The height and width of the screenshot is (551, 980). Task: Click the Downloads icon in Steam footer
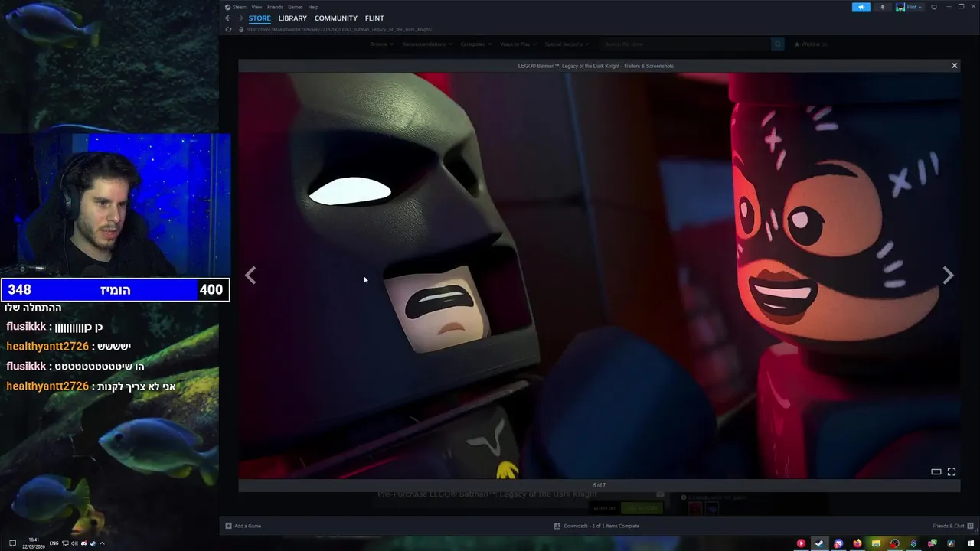point(557,526)
